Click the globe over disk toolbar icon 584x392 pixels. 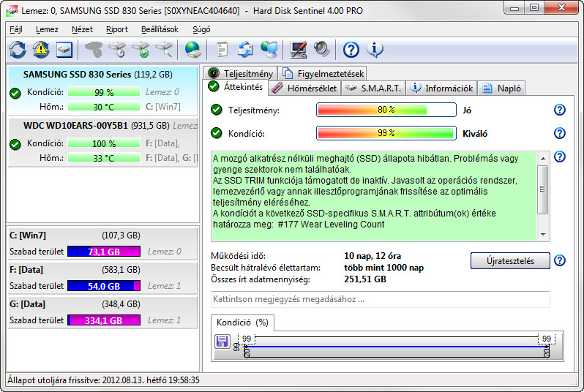[192, 50]
